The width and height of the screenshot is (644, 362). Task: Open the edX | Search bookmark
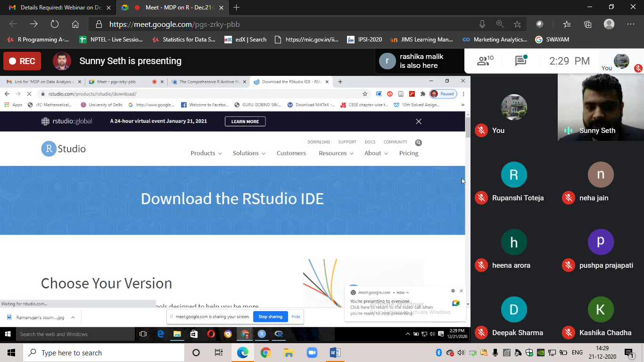click(x=246, y=40)
